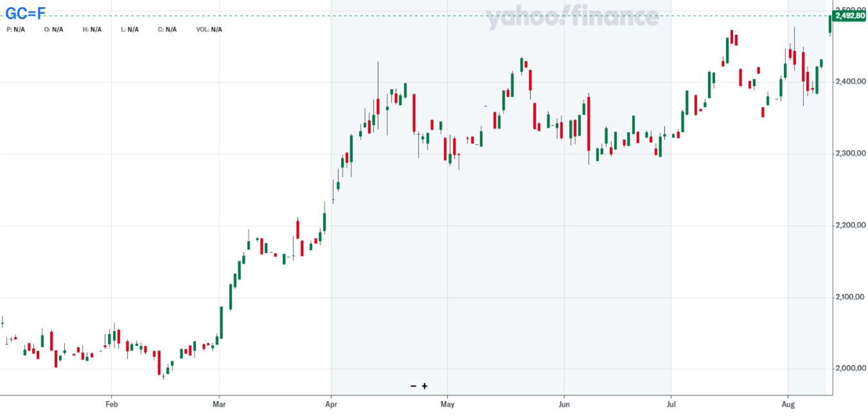
Task: Click the 2,000.00 price axis label
Action: point(849,369)
